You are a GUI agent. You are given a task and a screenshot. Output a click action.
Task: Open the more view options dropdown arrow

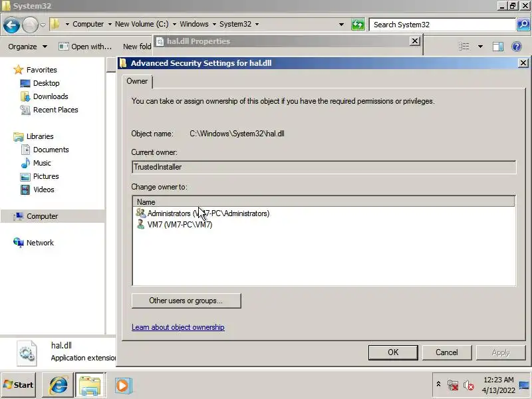point(480,47)
